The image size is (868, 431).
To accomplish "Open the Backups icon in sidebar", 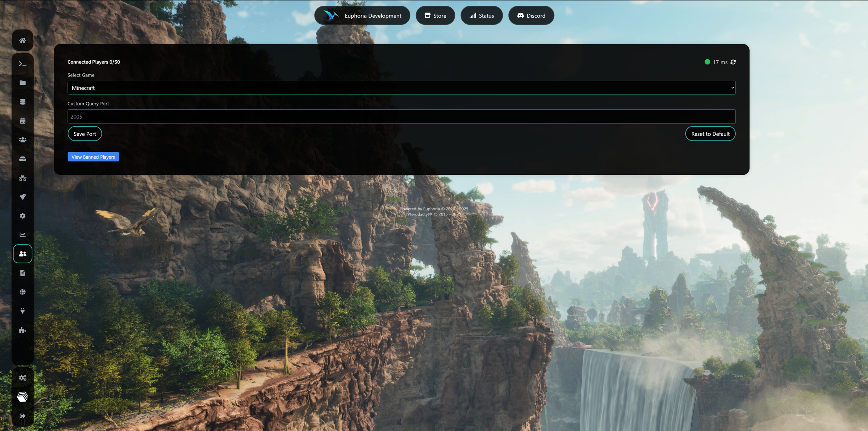I will click(x=23, y=159).
